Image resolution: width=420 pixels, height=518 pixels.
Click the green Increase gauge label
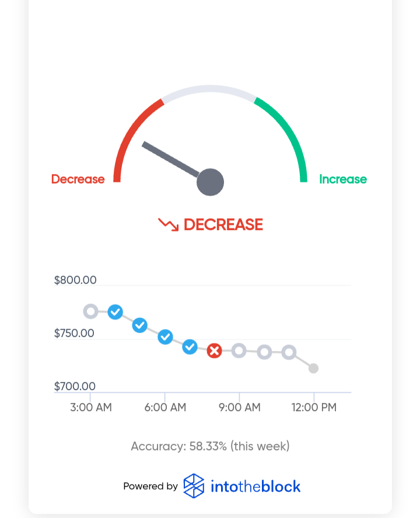point(343,179)
